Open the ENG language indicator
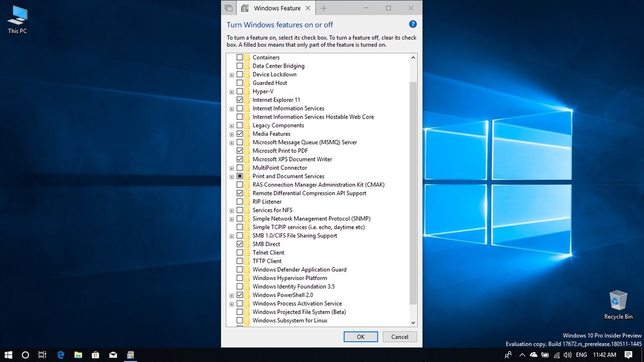The width and height of the screenshot is (644, 362). click(581, 355)
